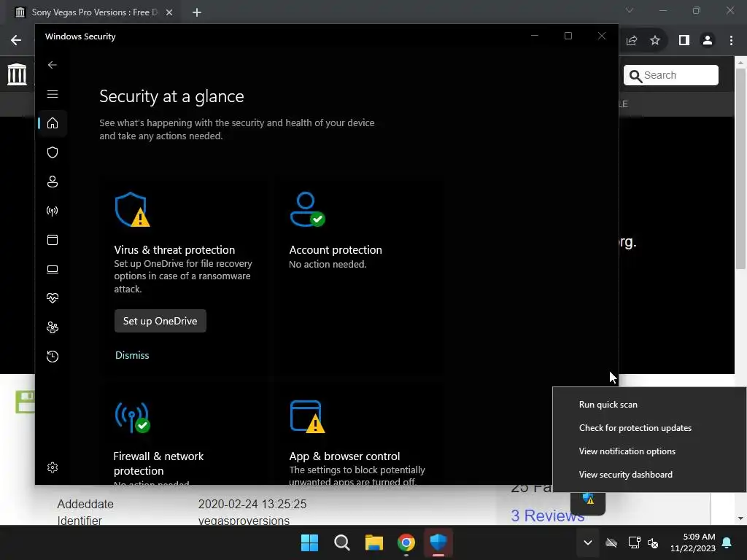Click network tray icon
The height and width of the screenshot is (560, 747).
pos(634,542)
